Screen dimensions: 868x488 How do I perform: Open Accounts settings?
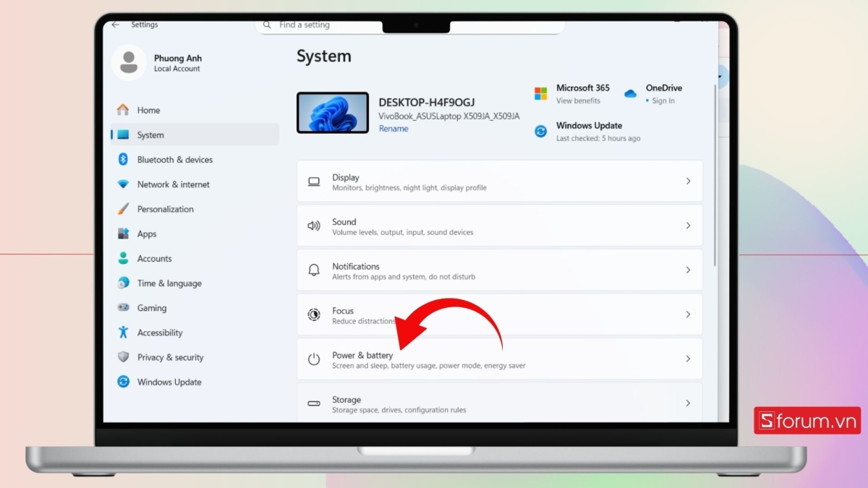pos(195,258)
